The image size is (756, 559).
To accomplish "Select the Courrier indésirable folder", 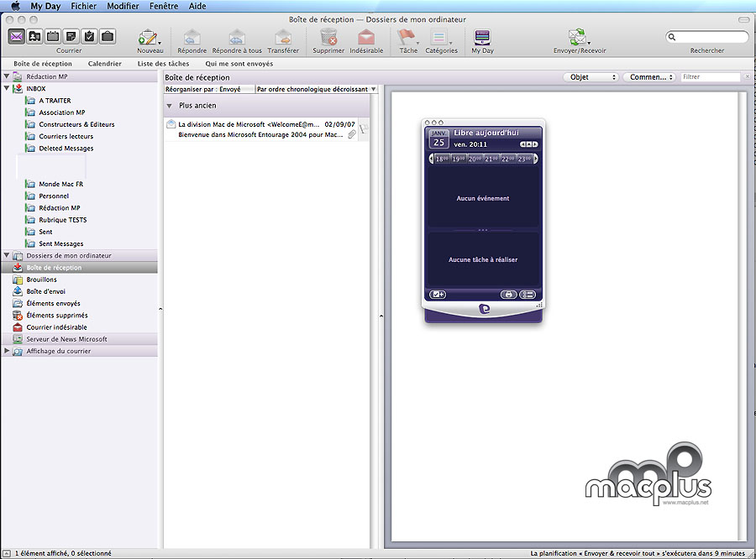I will coord(56,327).
